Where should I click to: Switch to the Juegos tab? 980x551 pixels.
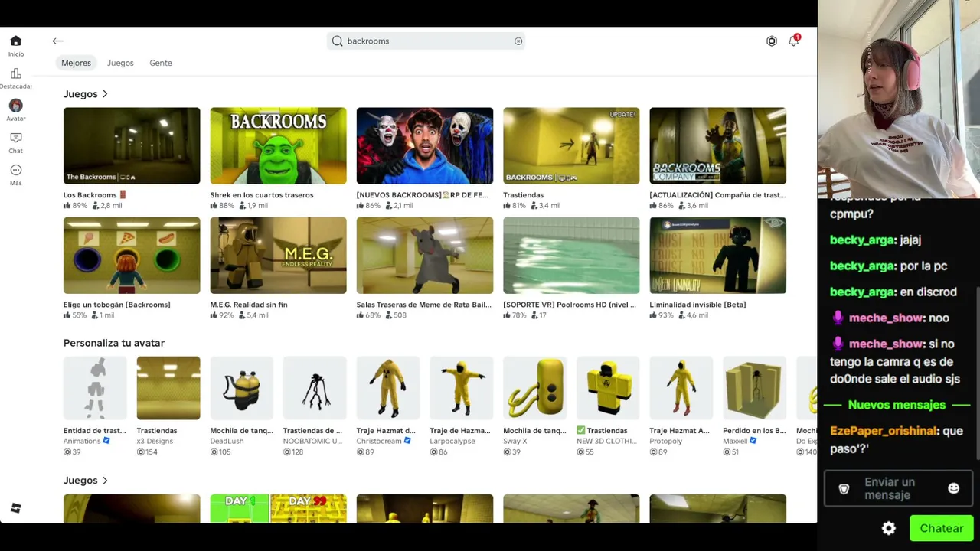(120, 63)
